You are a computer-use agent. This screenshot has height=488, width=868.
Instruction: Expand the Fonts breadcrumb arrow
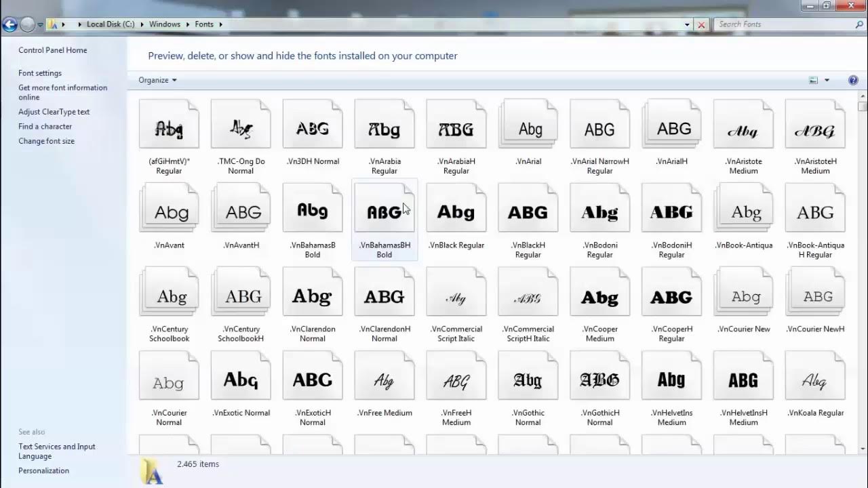point(221,24)
